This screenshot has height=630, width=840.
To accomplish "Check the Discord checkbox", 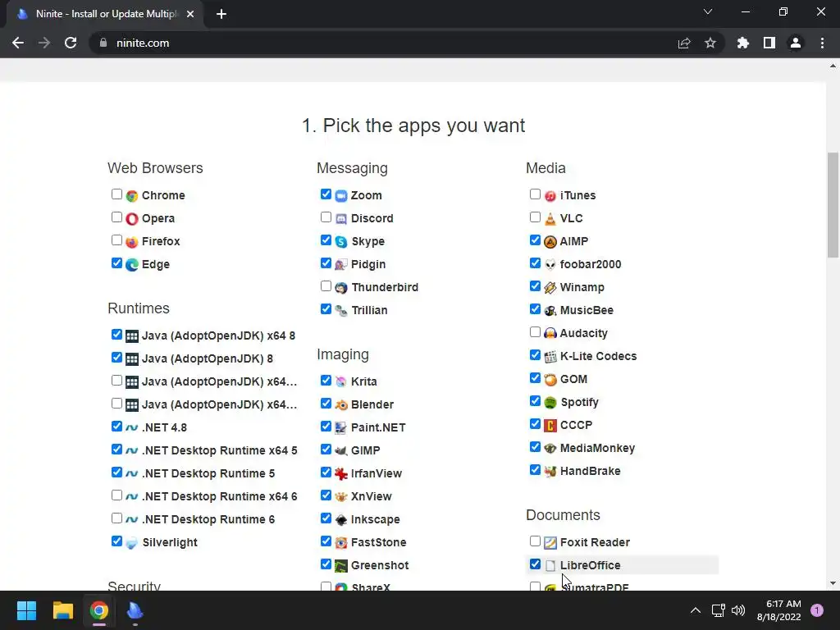I will (326, 217).
